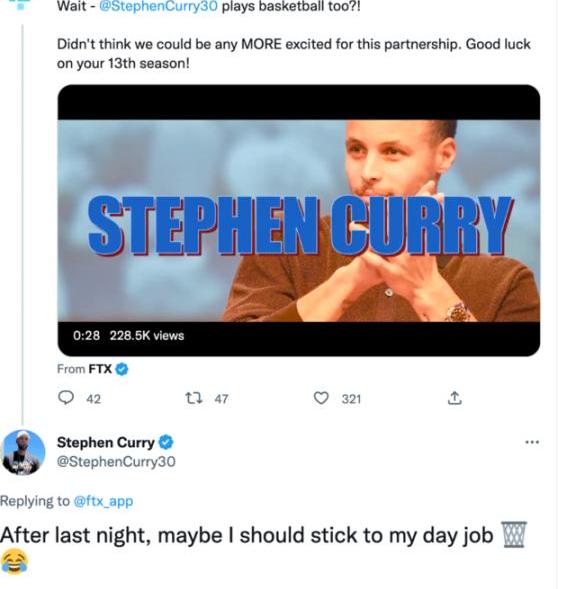Click the verified badge next to Stephen Curry
Screen dimensions: 576x589
click(x=166, y=442)
